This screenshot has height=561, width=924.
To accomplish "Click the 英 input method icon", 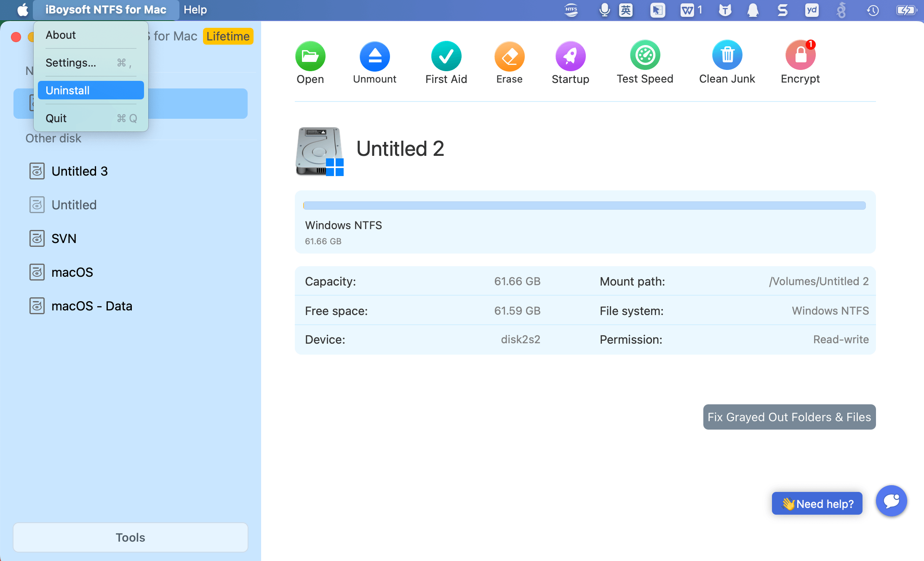I will click(x=626, y=10).
